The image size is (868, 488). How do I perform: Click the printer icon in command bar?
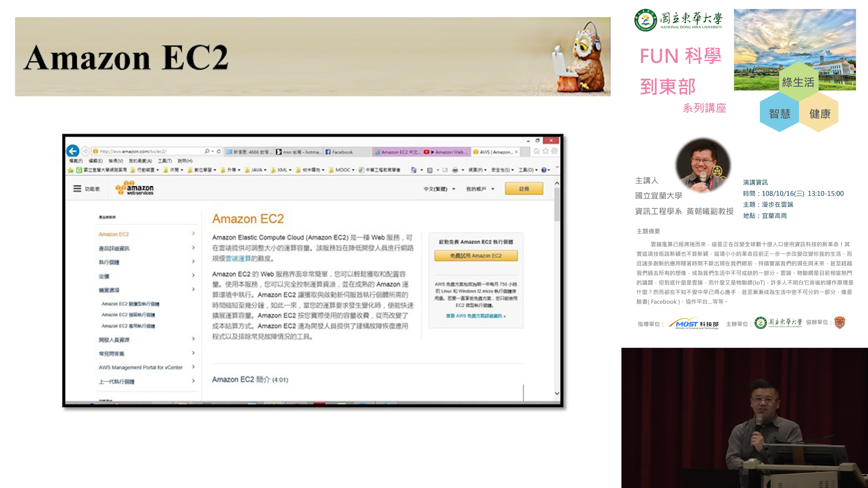(455, 170)
